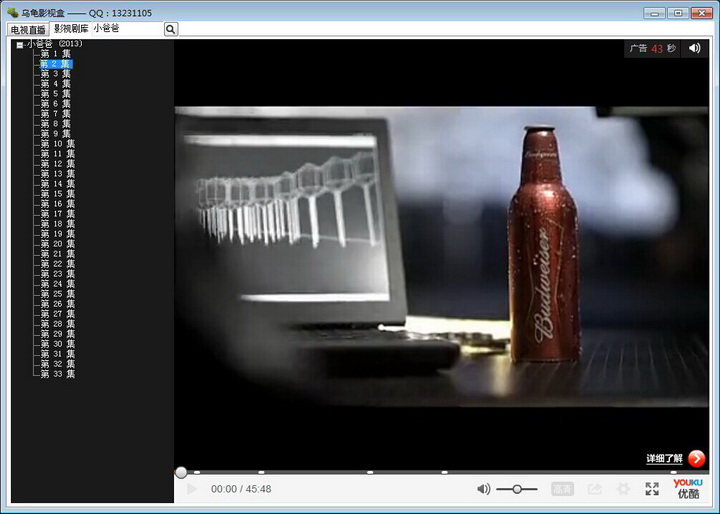Switch to 影视剧库 tab

[71, 28]
